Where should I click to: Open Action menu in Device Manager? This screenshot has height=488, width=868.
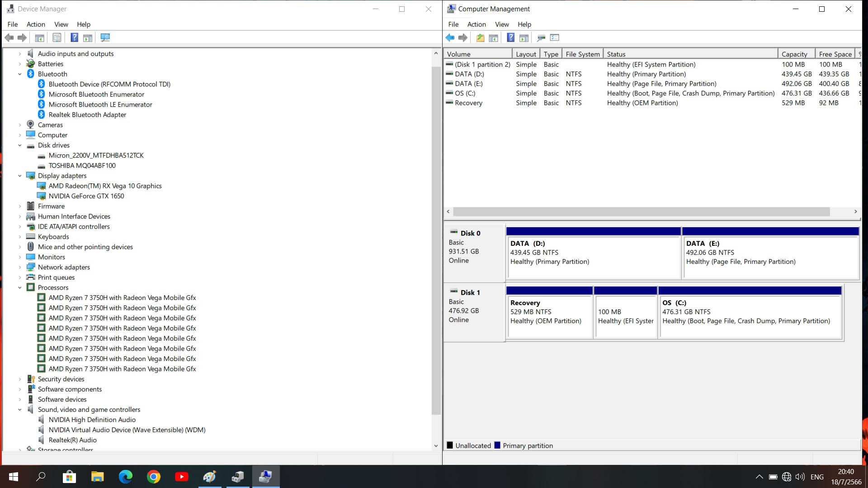pyautogui.click(x=36, y=24)
